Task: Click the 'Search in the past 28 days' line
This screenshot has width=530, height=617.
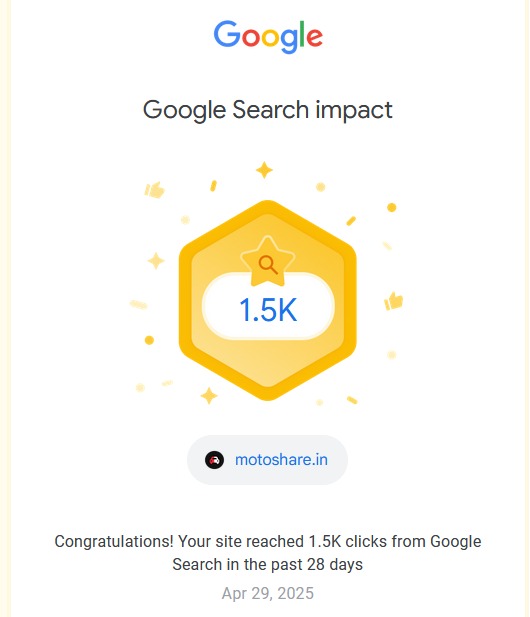Action: click(x=268, y=564)
